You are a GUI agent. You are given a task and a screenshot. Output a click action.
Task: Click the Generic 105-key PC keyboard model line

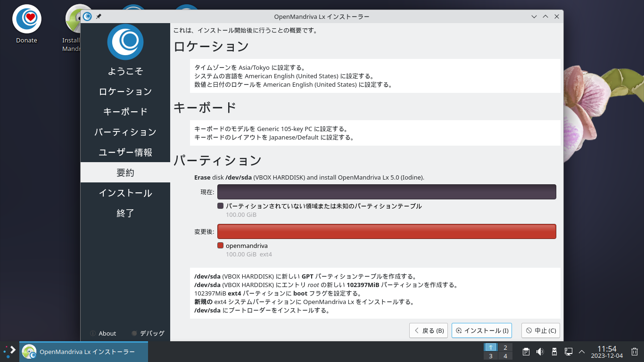[x=271, y=129]
